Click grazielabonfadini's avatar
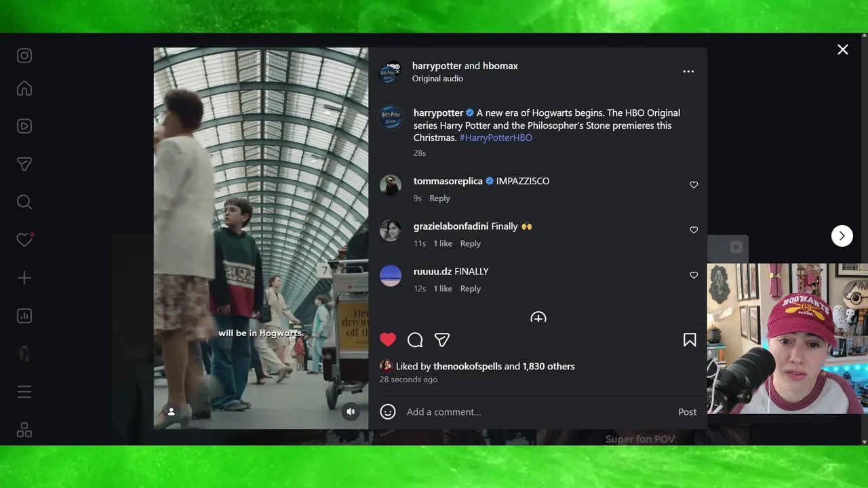Screen dimensions: 868x488 tap(391, 230)
